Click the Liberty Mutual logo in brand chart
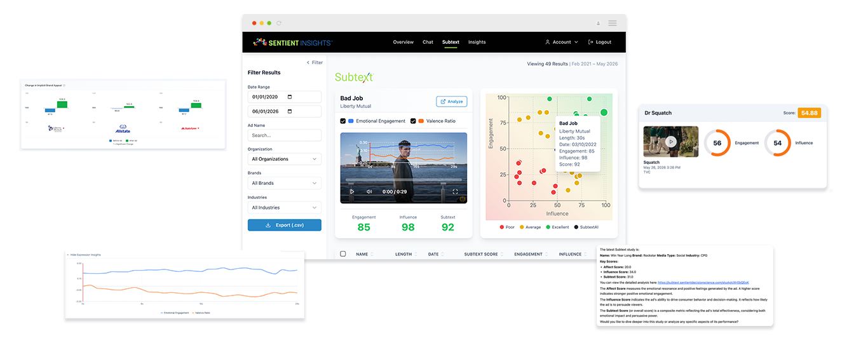Screen dimensions: 868x345 click(55, 128)
